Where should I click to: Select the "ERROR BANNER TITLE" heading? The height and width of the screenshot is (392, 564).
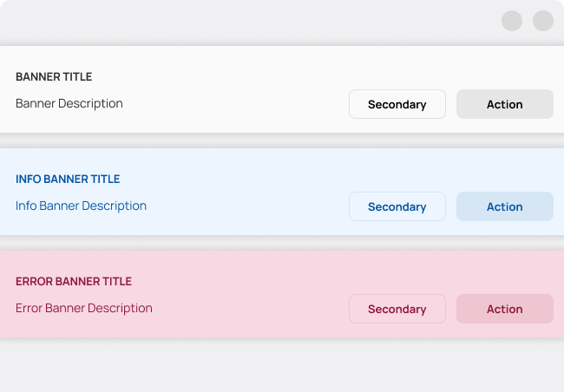pyautogui.click(x=74, y=282)
